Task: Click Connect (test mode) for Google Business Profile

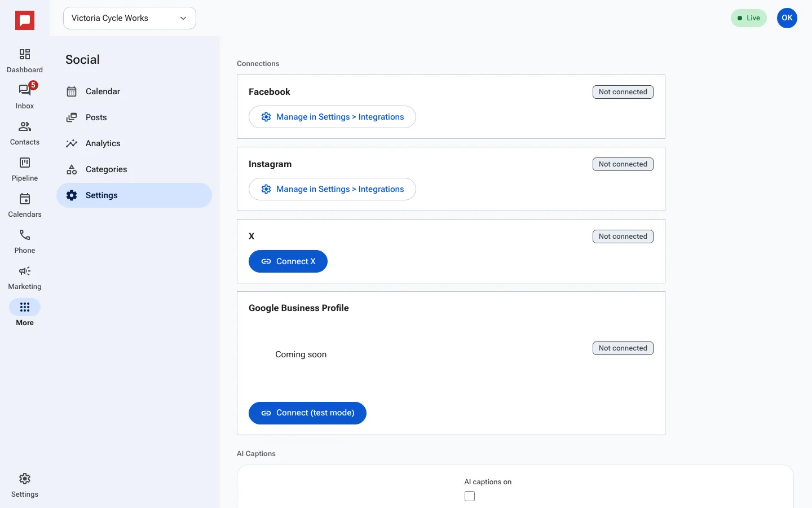Action: point(307,413)
